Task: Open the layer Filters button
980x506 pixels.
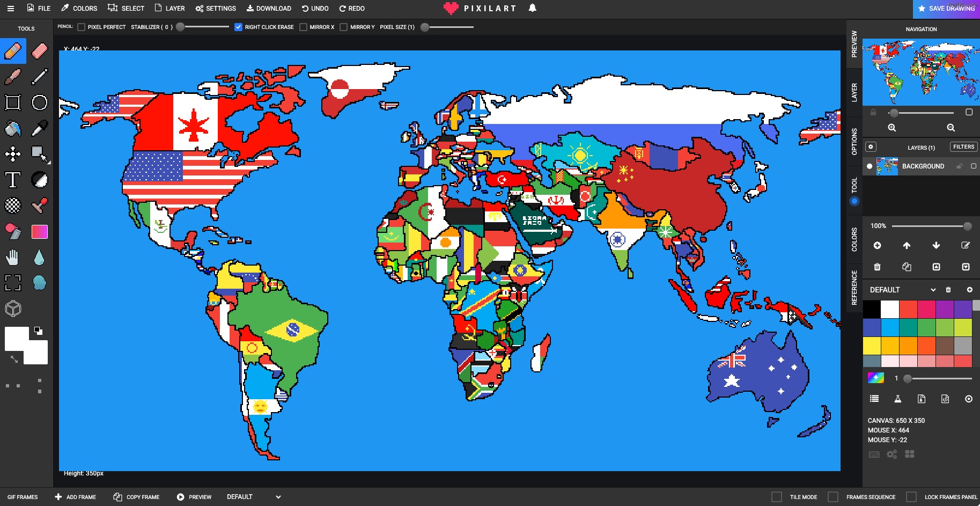Action: click(x=963, y=147)
